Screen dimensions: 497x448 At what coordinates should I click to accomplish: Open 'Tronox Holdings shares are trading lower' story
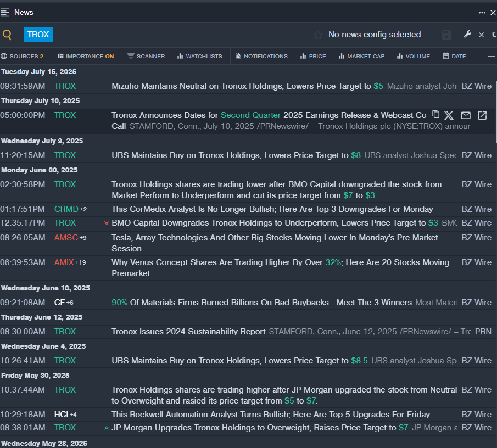click(x=276, y=190)
